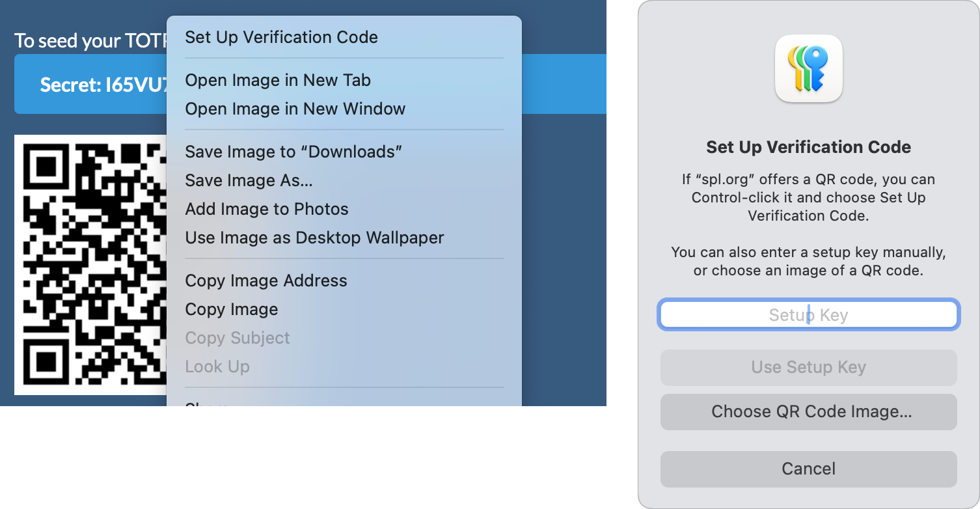980x509 pixels.
Task: Pick Use Image as Desktop Wallpaper
Action: pyautogui.click(x=314, y=238)
